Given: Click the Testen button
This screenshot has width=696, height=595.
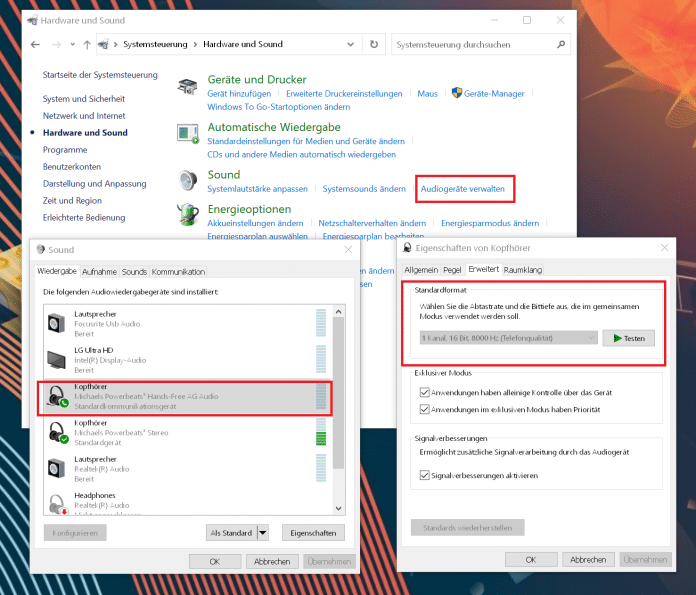Looking at the screenshot, I should click(x=629, y=338).
